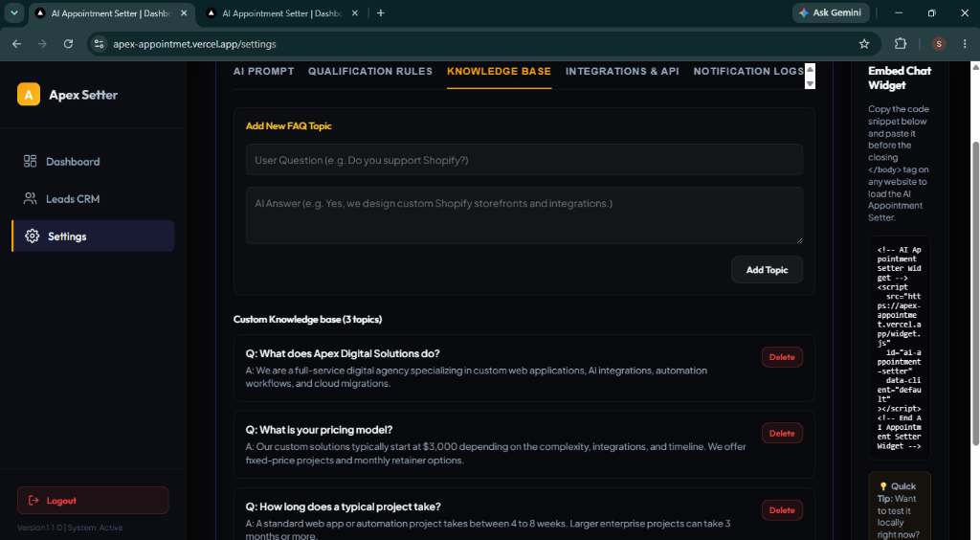Click the Apex Setter brand name

point(83,95)
